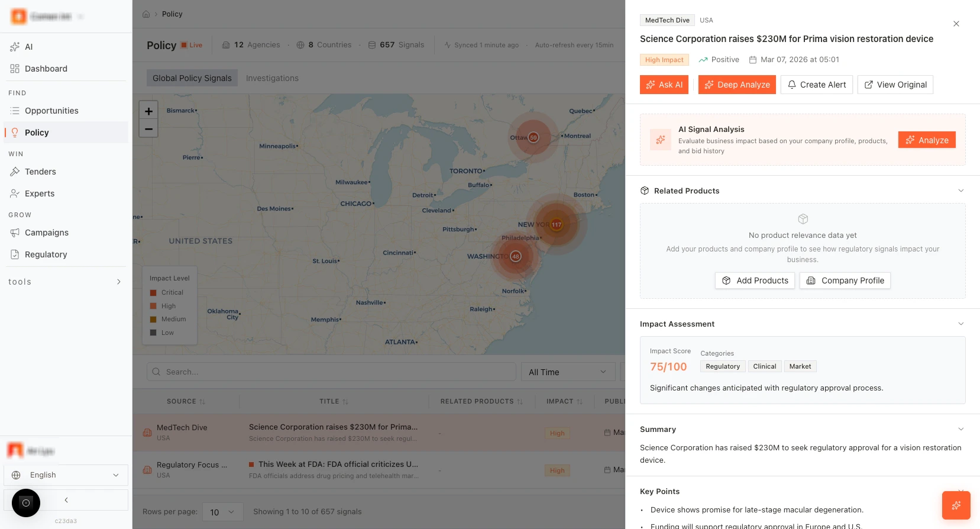The height and width of the screenshot is (529, 980).
Task: Collapse the Impact Assessment section
Action: [x=960, y=324]
